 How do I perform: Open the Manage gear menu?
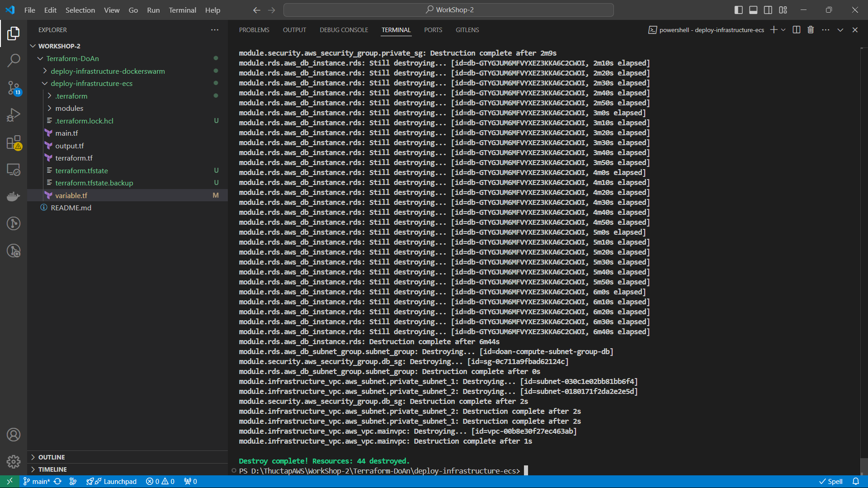tap(14, 461)
